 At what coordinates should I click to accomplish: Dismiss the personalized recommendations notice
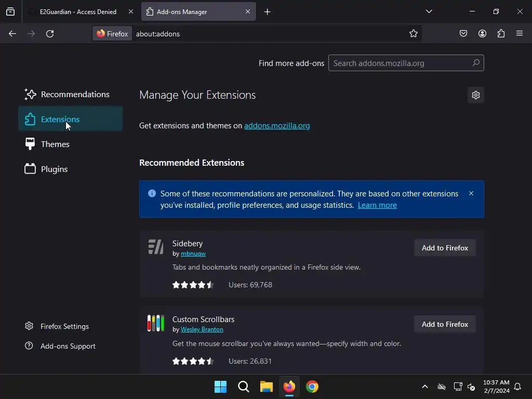(x=471, y=193)
